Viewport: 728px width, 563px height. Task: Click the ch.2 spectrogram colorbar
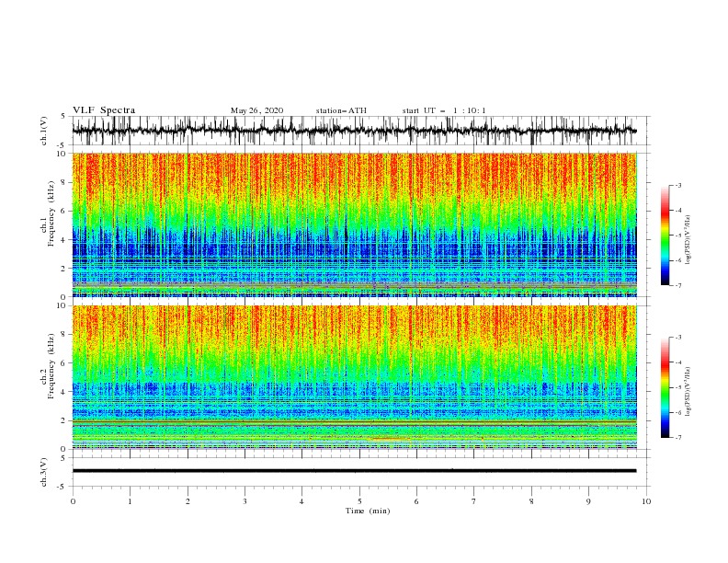pyautogui.click(x=665, y=387)
